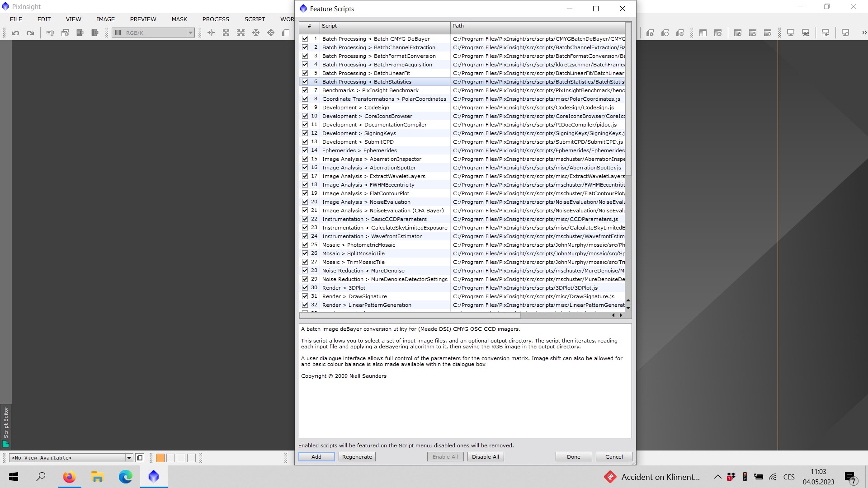Toggle the PhotometricMosaic script checkbox
Screen dimensions: 868x488
(305, 245)
